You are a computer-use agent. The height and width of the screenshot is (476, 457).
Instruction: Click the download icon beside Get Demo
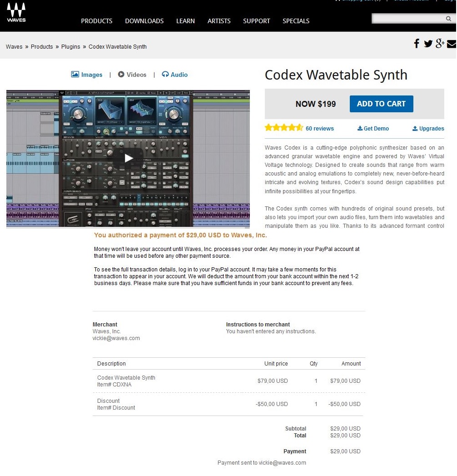pos(360,128)
